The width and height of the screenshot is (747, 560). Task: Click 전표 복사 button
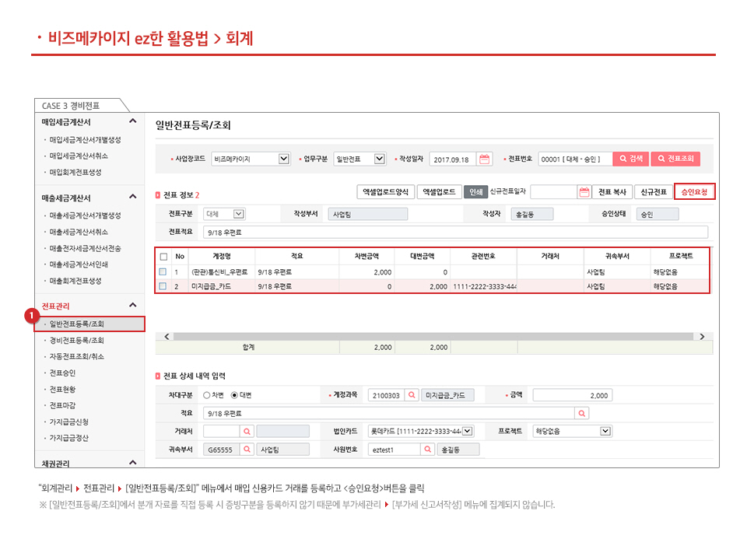coord(612,192)
